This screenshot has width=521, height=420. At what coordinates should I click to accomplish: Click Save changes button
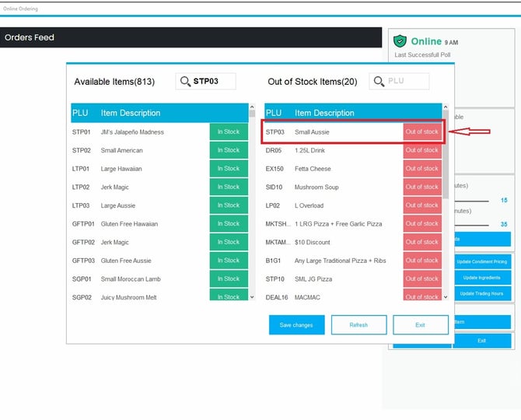(297, 325)
